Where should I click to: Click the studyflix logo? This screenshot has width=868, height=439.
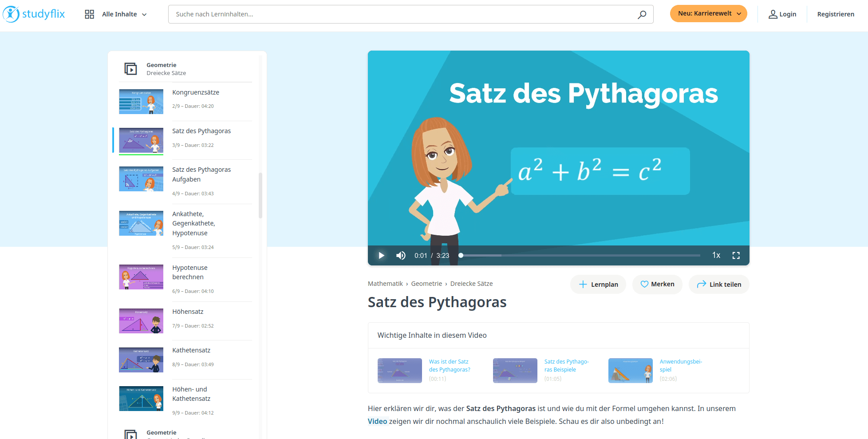pyautogui.click(x=33, y=14)
